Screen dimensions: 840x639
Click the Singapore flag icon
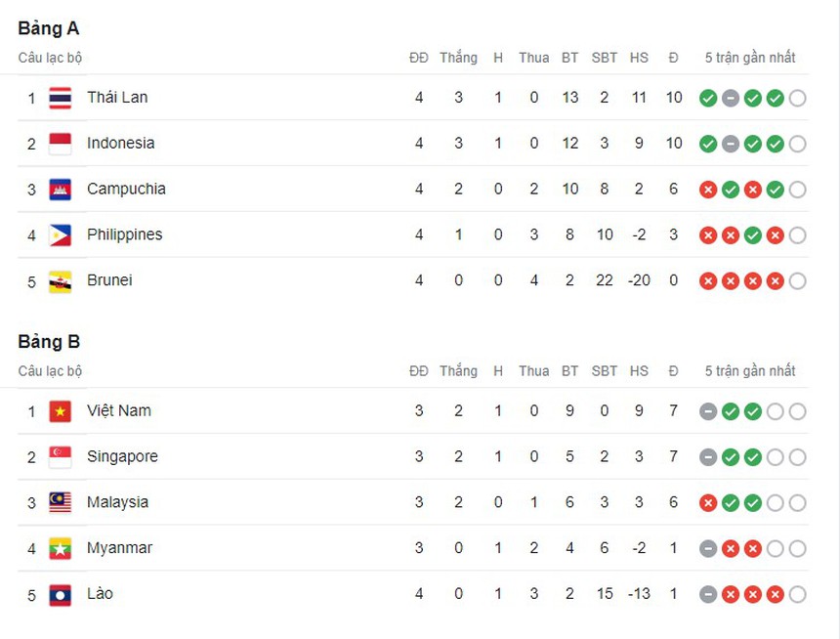tap(60, 456)
